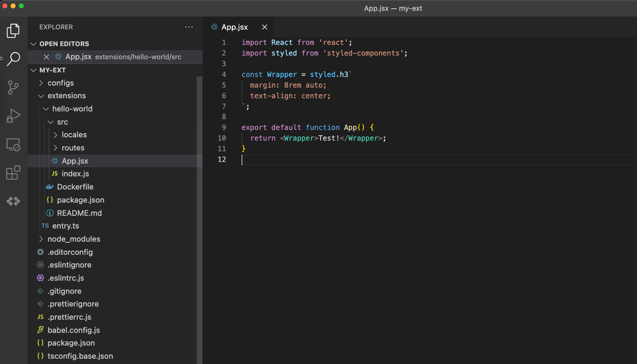Click the Explorer panel scrollbar
637x364 pixels.
200,133
